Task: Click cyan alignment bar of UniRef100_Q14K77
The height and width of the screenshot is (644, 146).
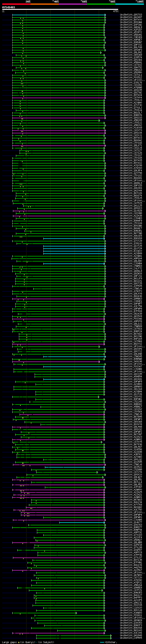Action: pyautogui.click(x=82, y=523)
